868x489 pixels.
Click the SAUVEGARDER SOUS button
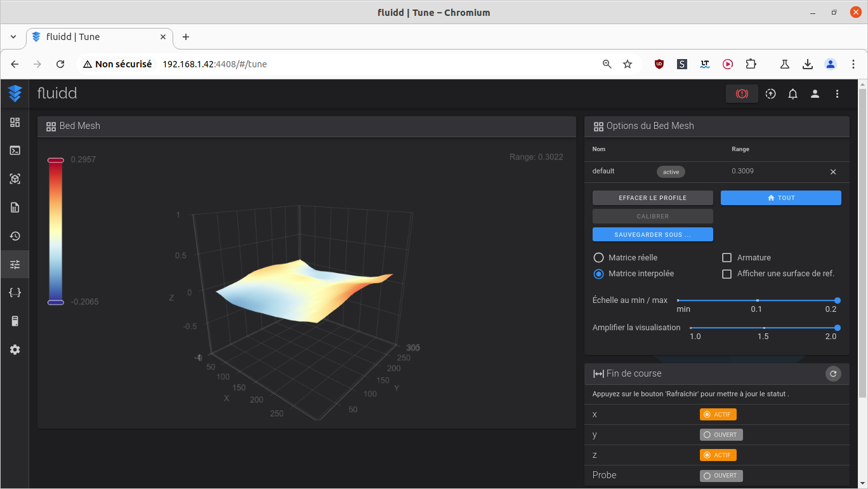(653, 234)
